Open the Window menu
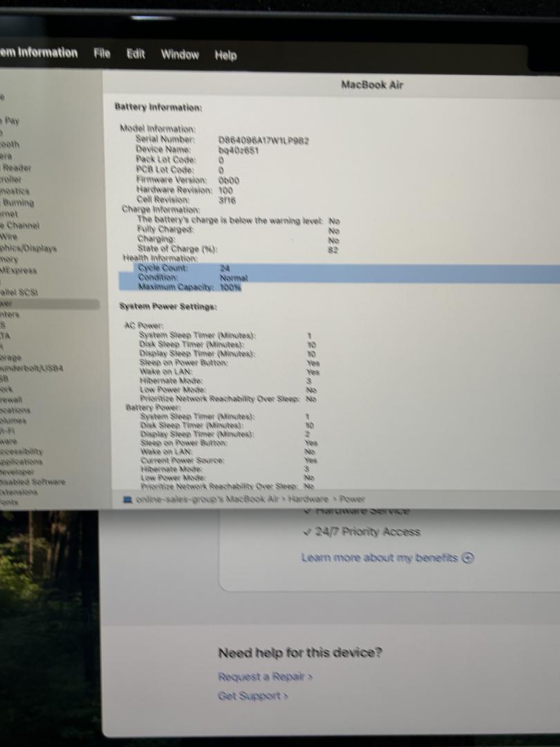 pos(180,55)
